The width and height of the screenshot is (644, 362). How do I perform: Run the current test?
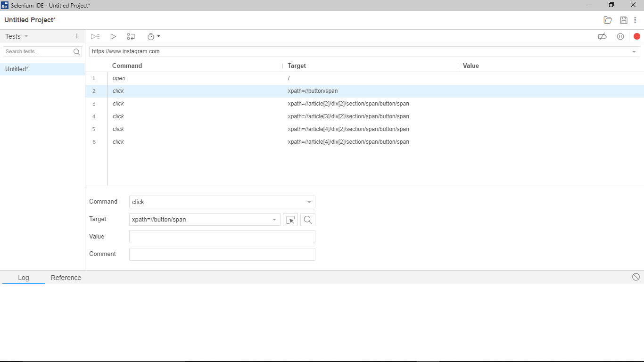coord(113,36)
